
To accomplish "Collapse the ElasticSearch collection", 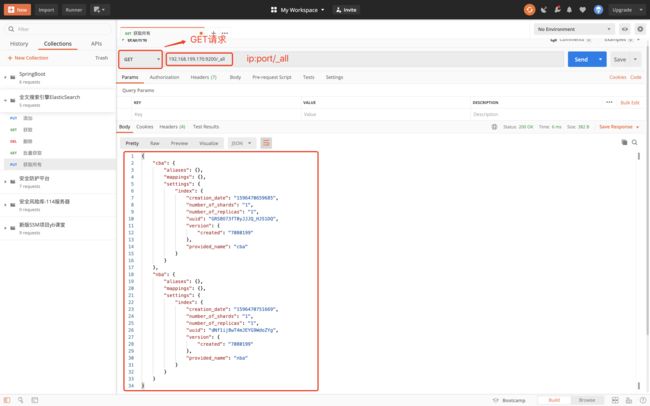I will tap(5, 100).
